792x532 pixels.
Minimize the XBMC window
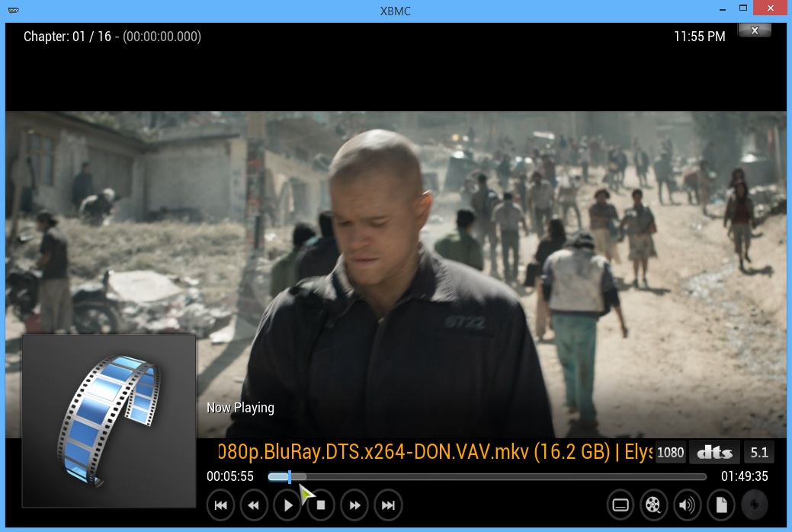coord(723,8)
